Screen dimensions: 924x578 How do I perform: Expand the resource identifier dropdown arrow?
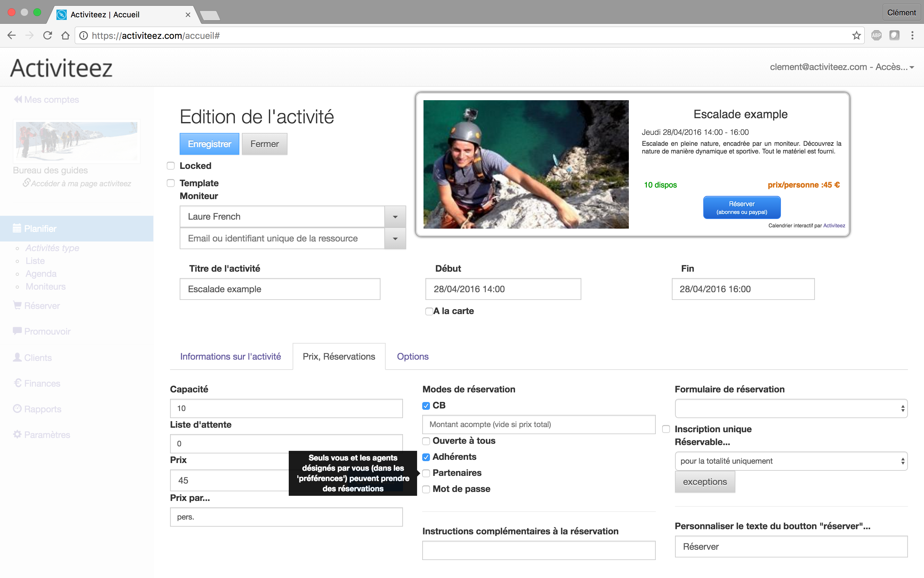click(395, 239)
